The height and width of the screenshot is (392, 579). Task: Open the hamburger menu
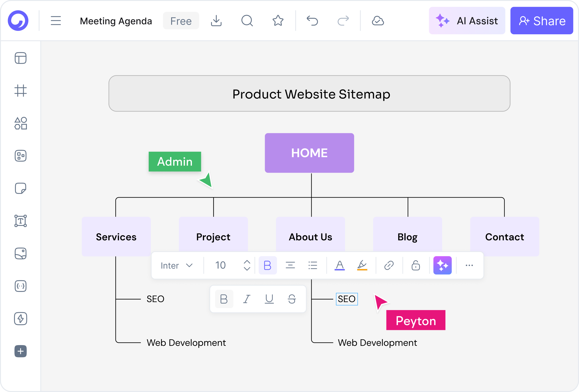56,21
